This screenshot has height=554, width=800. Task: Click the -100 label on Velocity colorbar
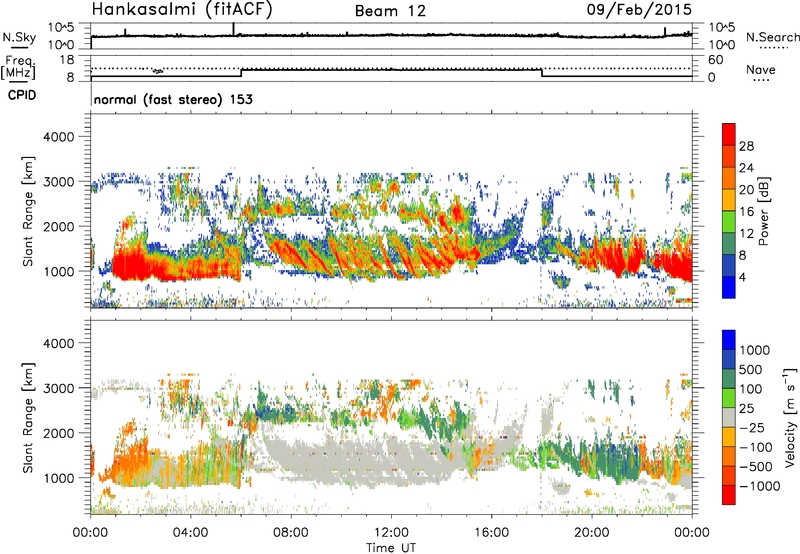pos(756,447)
